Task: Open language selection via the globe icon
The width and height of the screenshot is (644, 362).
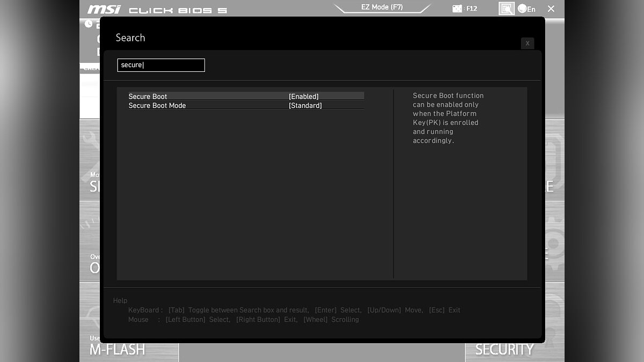Action: click(522, 9)
